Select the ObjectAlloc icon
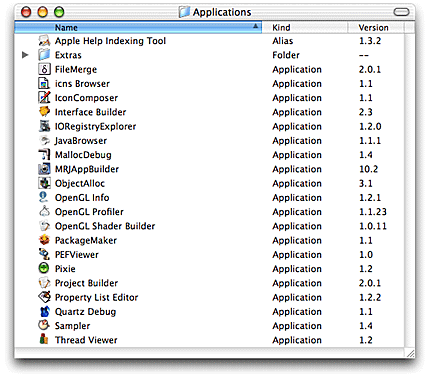Viewport: 428px width, 377px height. (44, 183)
